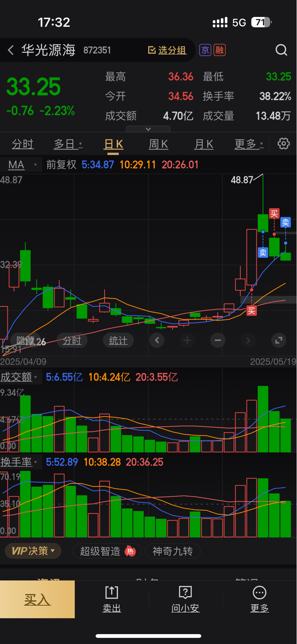
Task: Tap the 分时 pill on chart
Action: click(72, 340)
